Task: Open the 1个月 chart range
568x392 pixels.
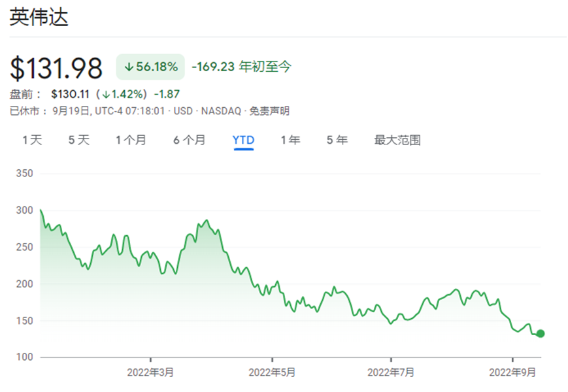Action: 131,140
